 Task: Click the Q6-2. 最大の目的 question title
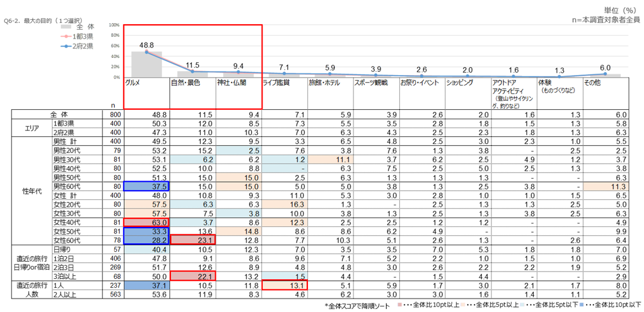(43, 21)
